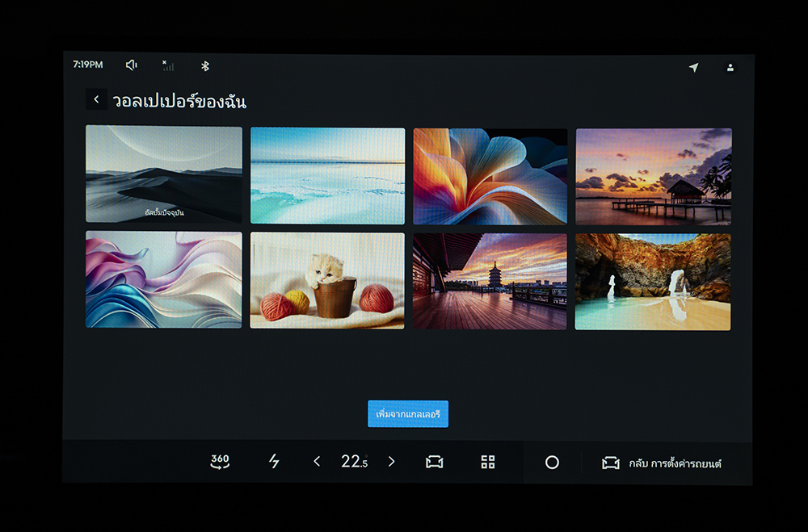
Task: Tap the circle home button
Action: [552, 463]
